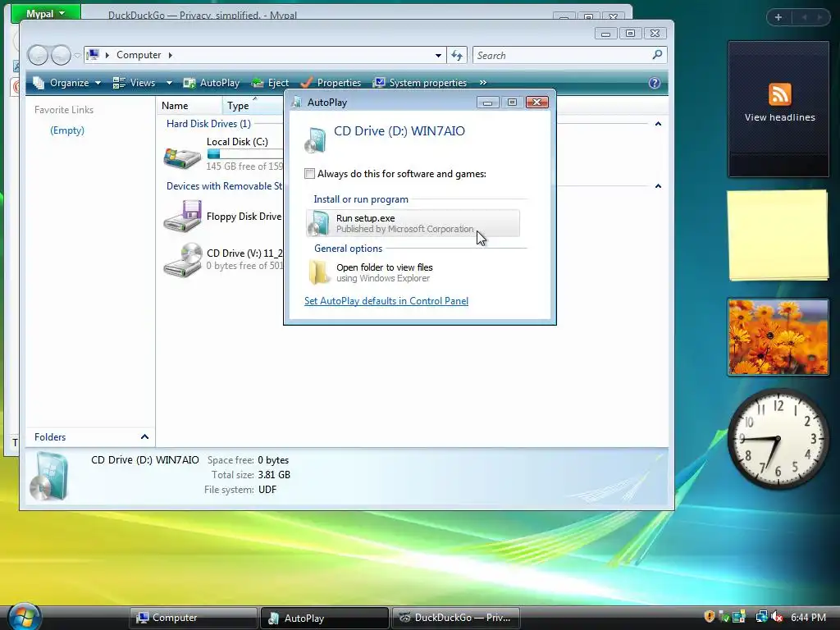Viewport: 840px width, 630px height.
Task: Click the sidebar add gadgets plus button
Action: click(x=778, y=17)
